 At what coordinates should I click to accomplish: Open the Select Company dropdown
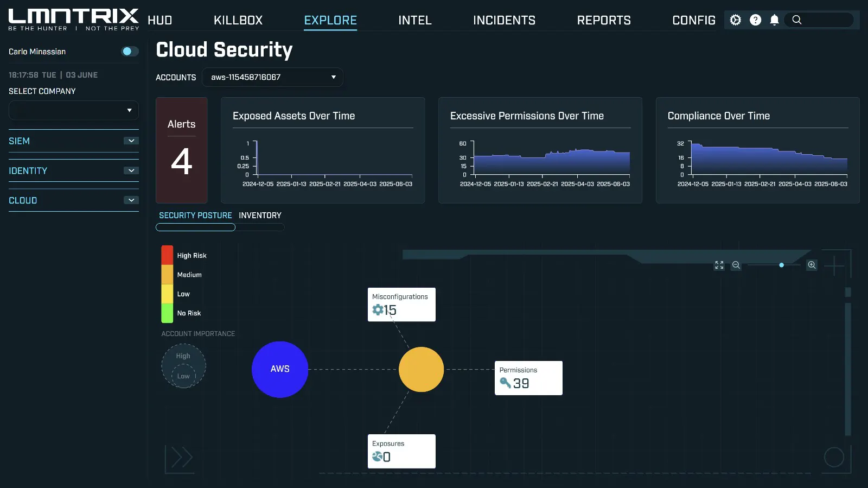click(74, 110)
